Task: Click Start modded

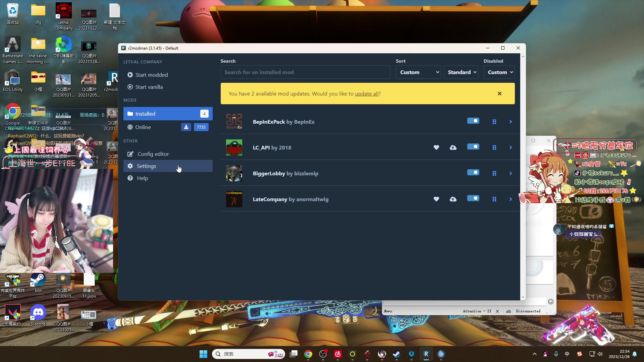Action: tap(151, 75)
